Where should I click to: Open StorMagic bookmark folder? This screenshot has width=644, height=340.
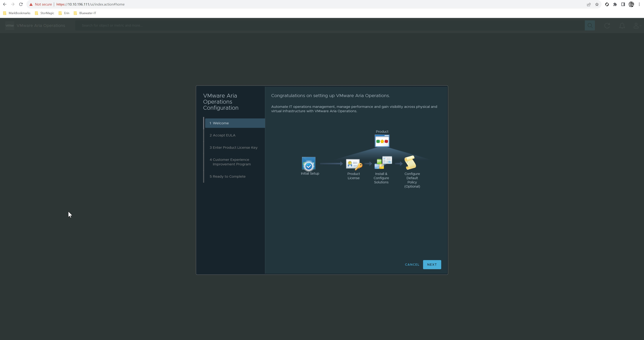click(x=45, y=13)
